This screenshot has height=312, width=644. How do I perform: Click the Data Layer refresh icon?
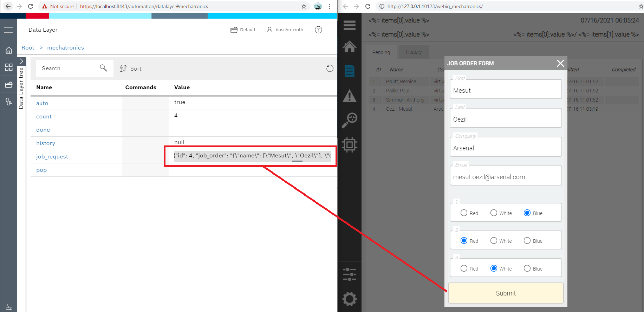330,69
